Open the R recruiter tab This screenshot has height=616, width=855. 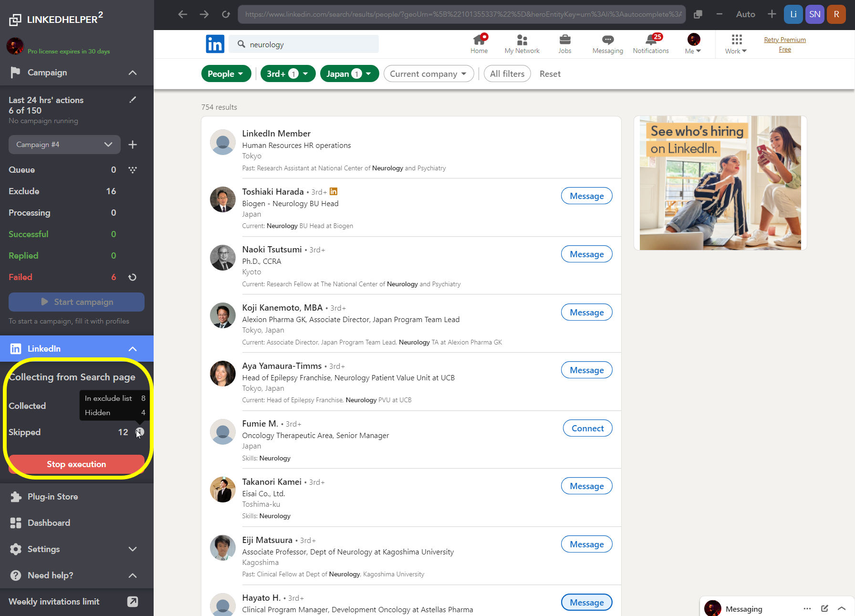[x=836, y=14]
